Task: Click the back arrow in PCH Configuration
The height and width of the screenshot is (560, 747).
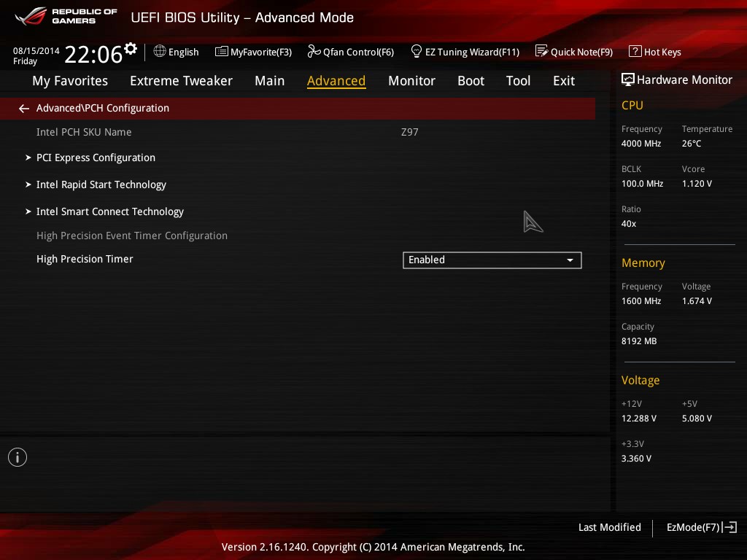Action: [24, 109]
